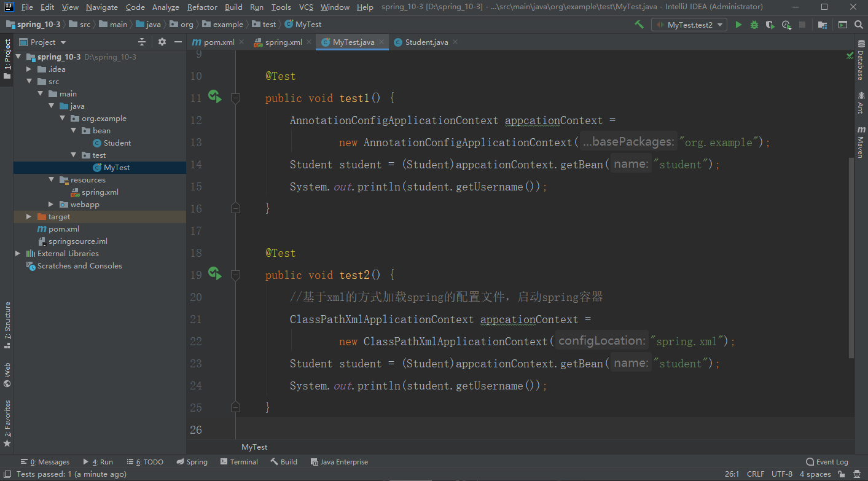Expand the .idea folder
This screenshot has height=481, width=868.
[29, 69]
